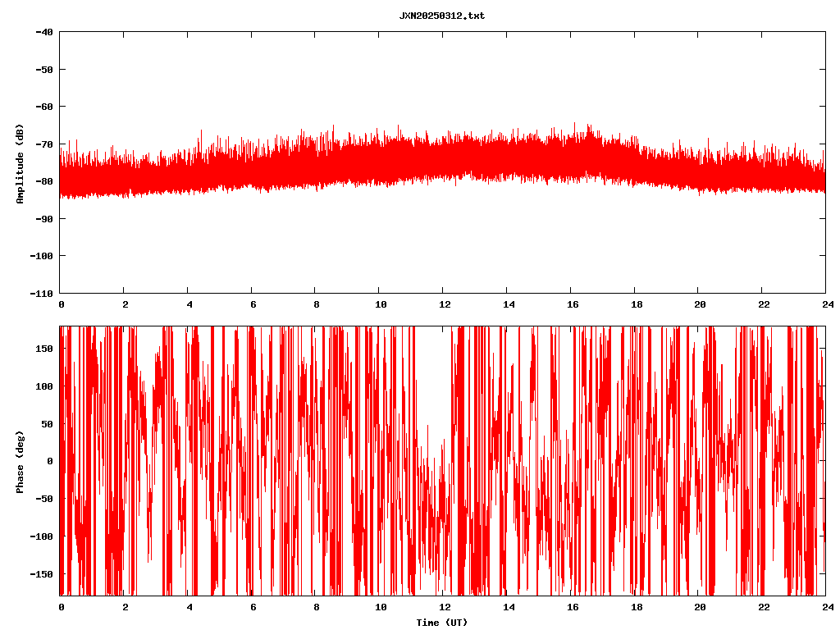Click the -40 tick on Amplitude axis

point(44,32)
